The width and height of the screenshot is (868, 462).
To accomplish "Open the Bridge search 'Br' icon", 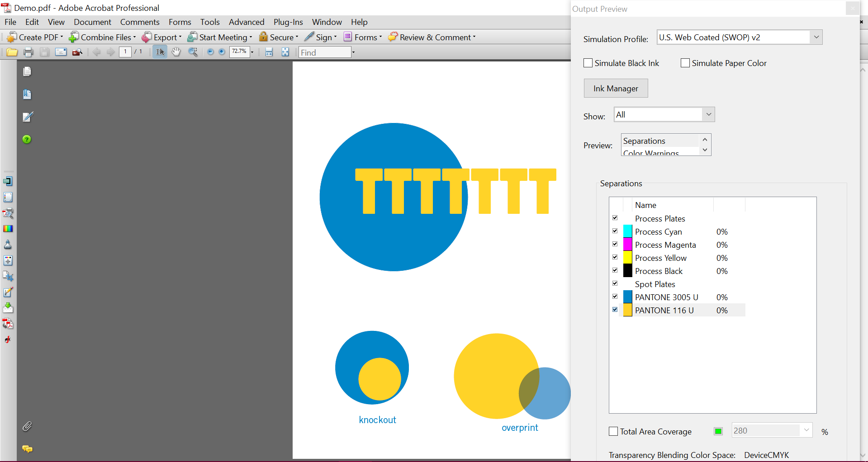I will coord(77,52).
